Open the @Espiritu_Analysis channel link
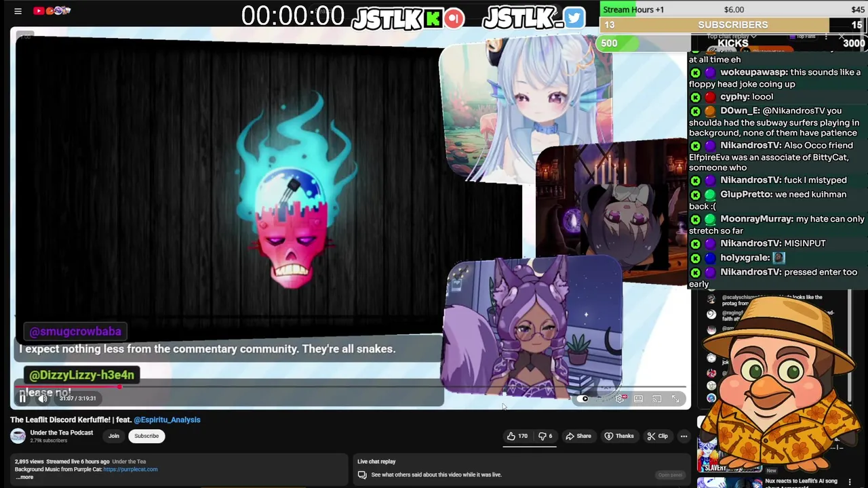The height and width of the screenshot is (488, 868). (167, 420)
